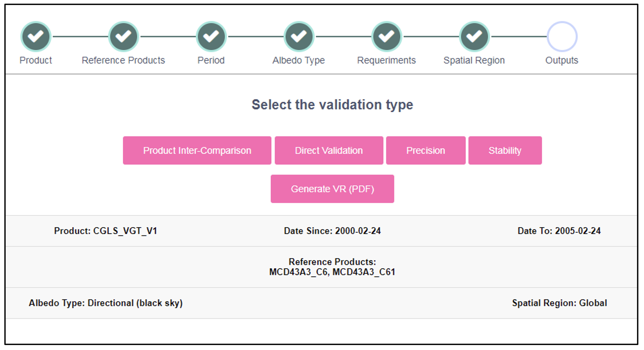Open the Requeriments step label
644x350 pixels.
click(387, 60)
